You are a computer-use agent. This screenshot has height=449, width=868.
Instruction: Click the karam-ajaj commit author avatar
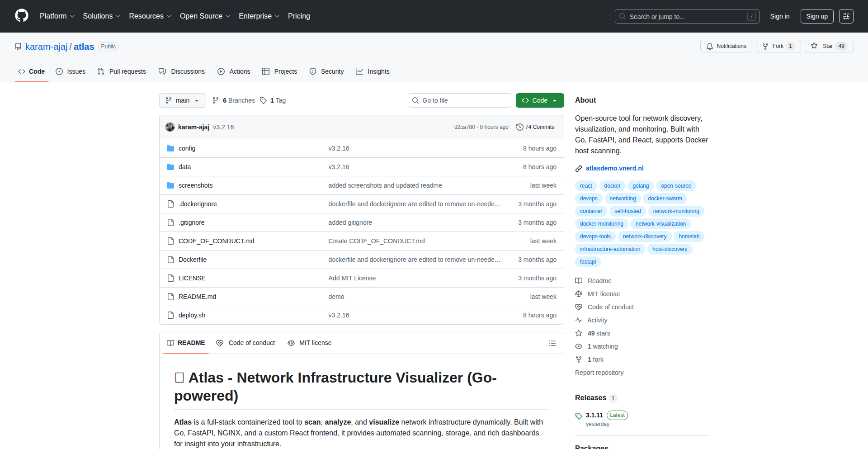pyautogui.click(x=170, y=127)
